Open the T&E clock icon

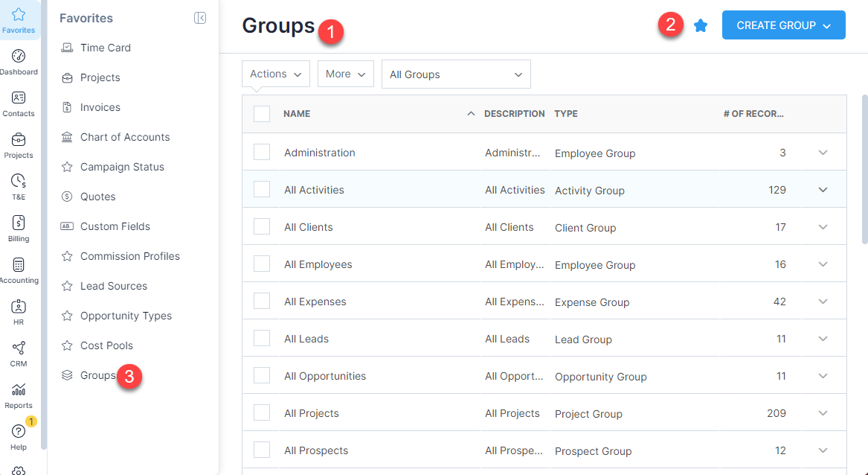(x=19, y=181)
